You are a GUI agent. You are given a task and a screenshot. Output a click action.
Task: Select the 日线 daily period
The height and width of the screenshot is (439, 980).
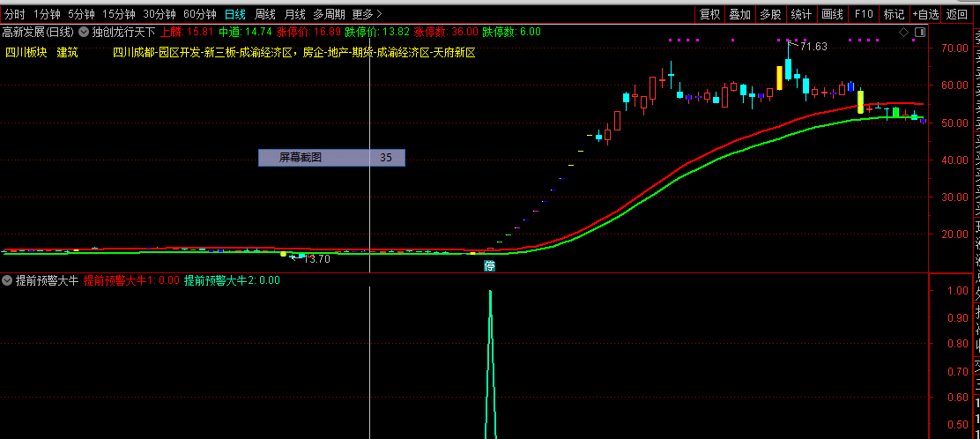(x=235, y=14)
